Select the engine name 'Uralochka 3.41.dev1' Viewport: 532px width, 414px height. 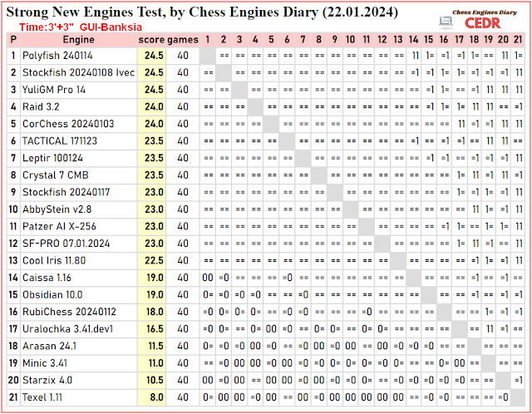[67, 329]
